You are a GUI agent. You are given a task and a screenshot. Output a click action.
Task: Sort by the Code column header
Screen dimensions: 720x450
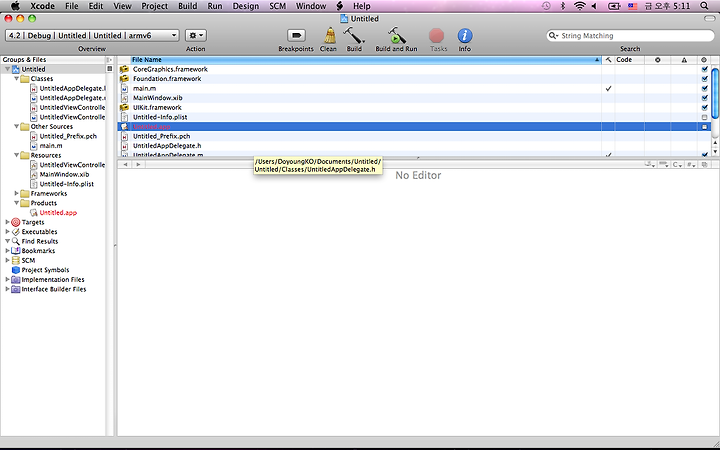pos(629,60)
